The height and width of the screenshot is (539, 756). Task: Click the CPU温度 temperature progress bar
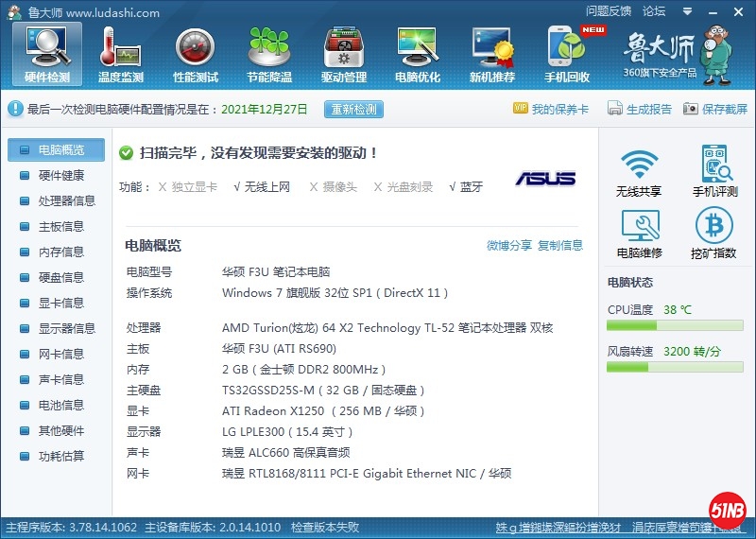pyautogui.click(x=675, y=326)
